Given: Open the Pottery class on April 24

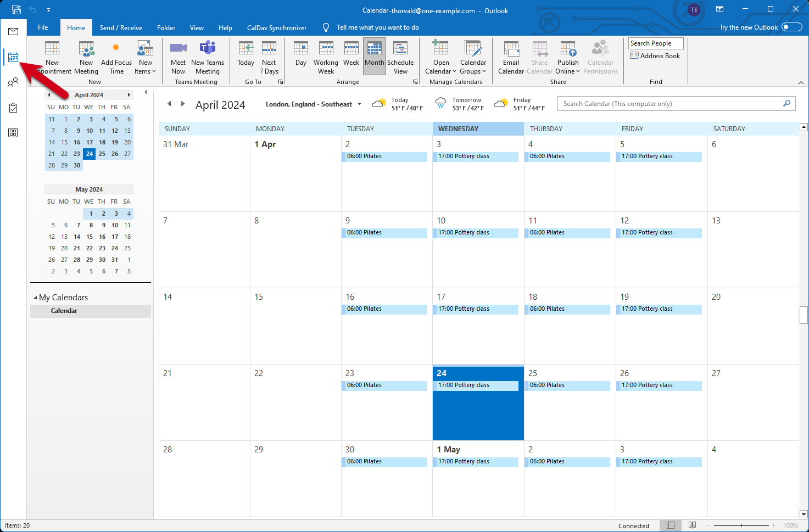Looking at the screenshot, I should click(x=476, y=385).
